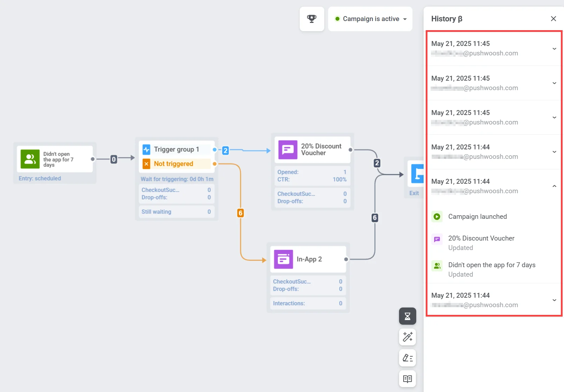Screen dimensions: 564x392
Task: Collapse the expanded 11:44 history entry
Action: click(x=554, y=186)
